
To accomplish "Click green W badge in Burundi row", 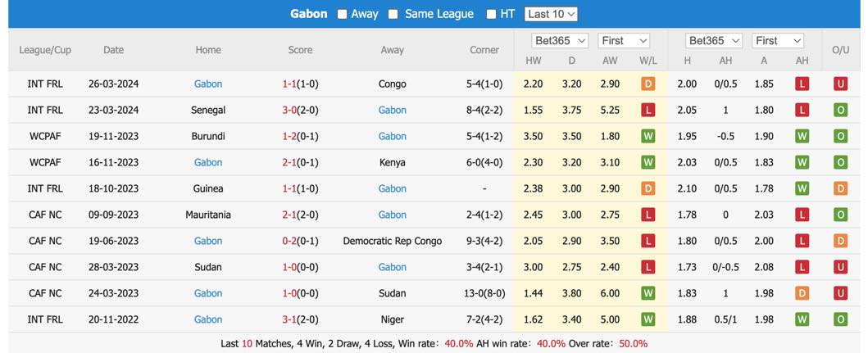I will 648,136.
